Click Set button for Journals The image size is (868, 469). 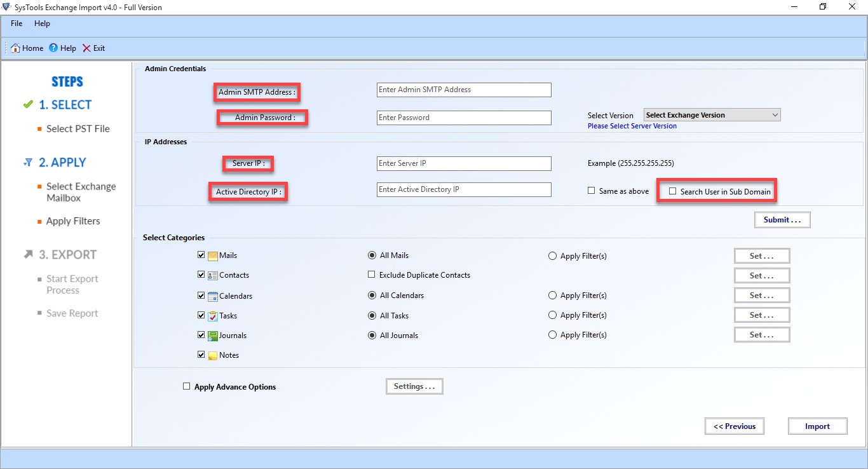pos(762,335)
